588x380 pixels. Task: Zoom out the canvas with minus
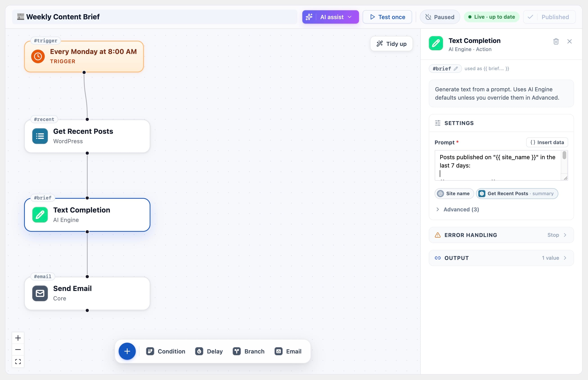point(18,350)
